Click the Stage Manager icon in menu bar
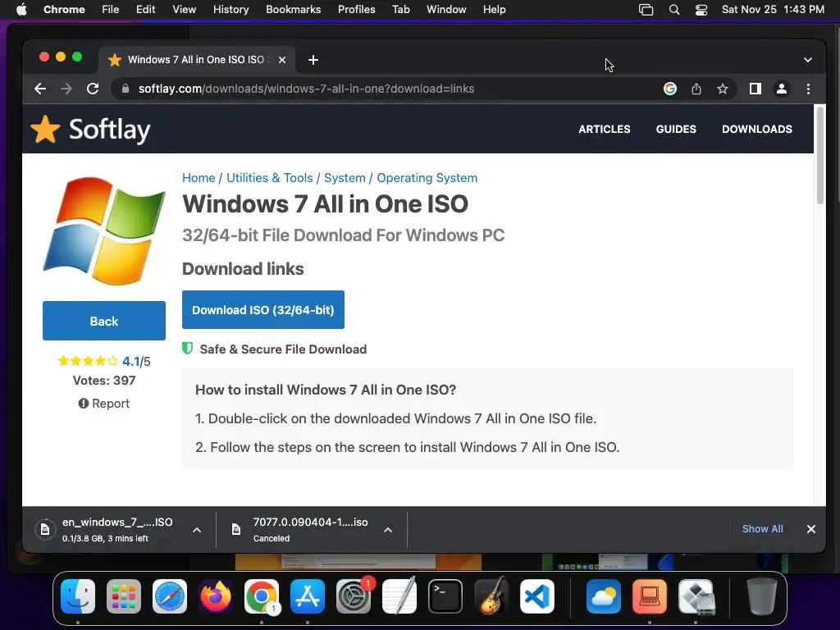The image size is (840, 630). coord(646,10)
